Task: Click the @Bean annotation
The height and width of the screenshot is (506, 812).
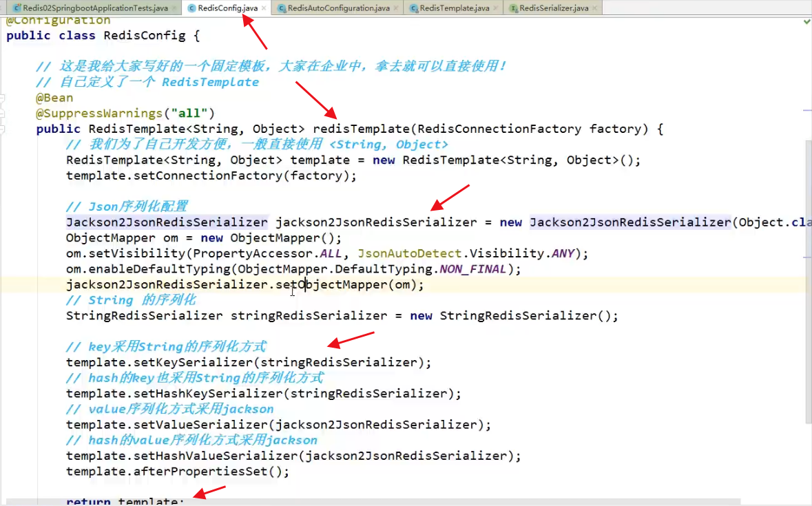Action: (54, 98)
